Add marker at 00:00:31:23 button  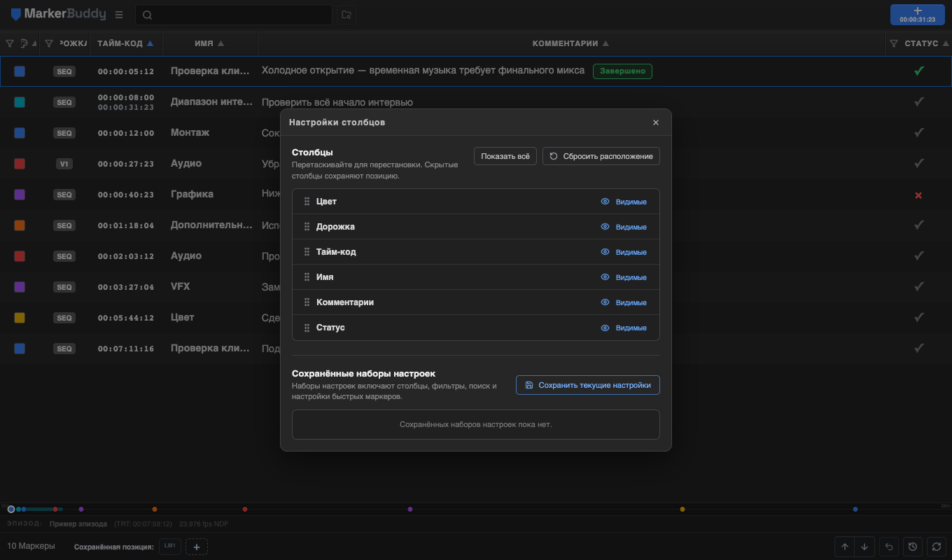point(918,15)
